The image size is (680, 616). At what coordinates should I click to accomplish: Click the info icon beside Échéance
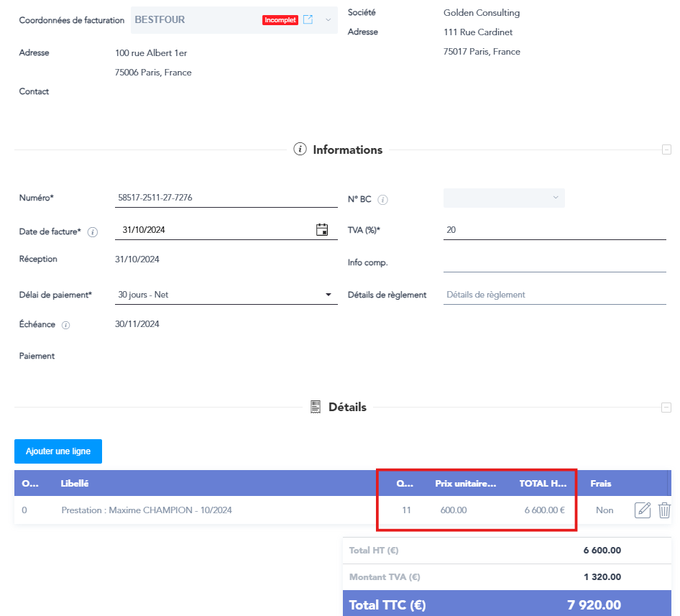[65, 325]
